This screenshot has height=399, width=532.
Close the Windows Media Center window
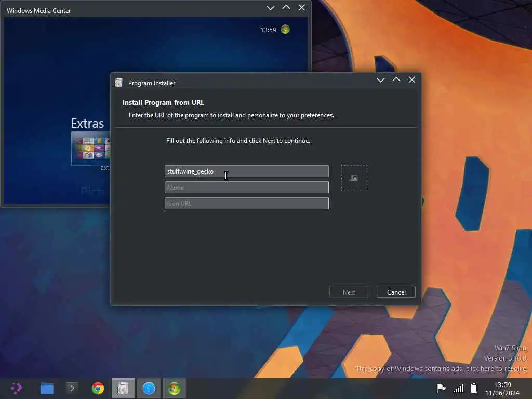(x=301, y=7)
